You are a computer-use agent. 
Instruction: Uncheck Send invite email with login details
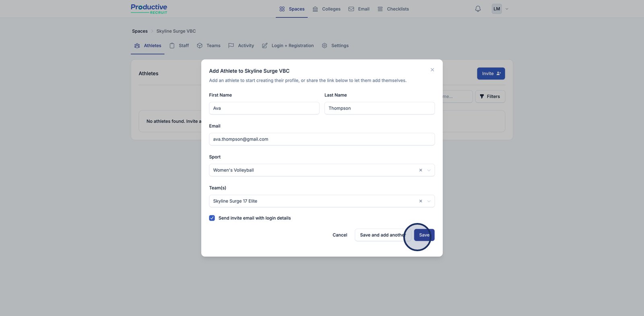pos(212,218)
